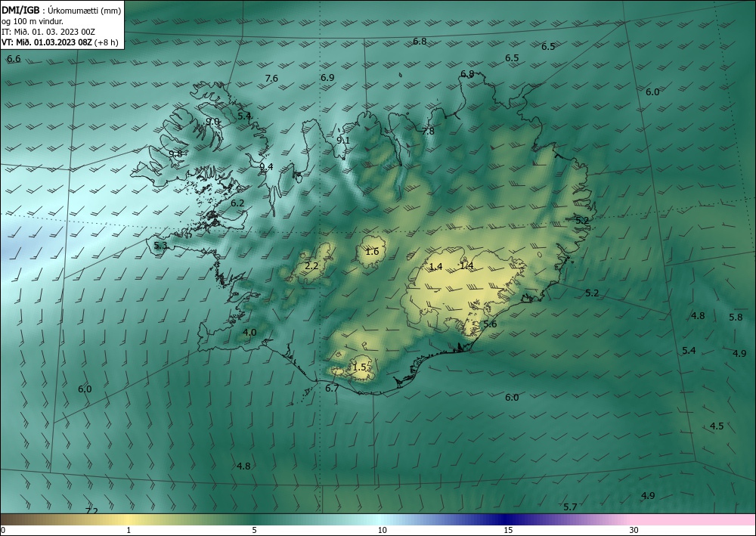
Task: Click the 5.6 value on the southeast coast
Action: [490, 324]
